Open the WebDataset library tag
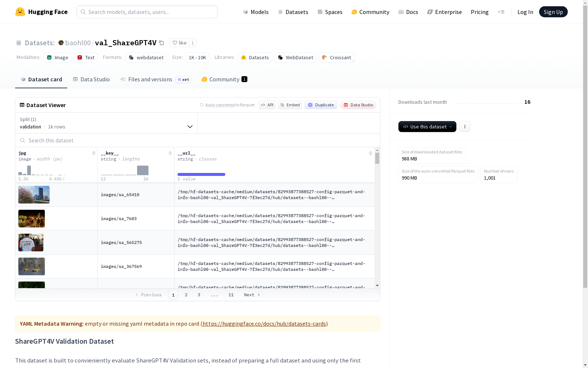 (295, 57)
